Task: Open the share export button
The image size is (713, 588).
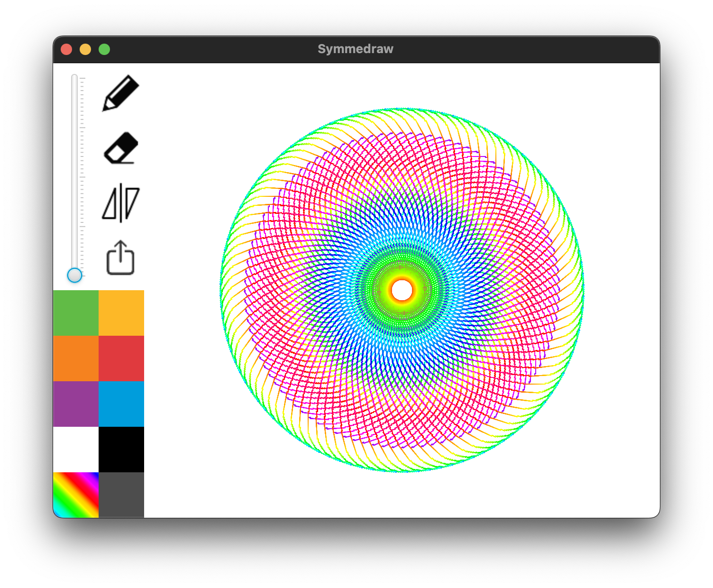Action: click(120, 257)
